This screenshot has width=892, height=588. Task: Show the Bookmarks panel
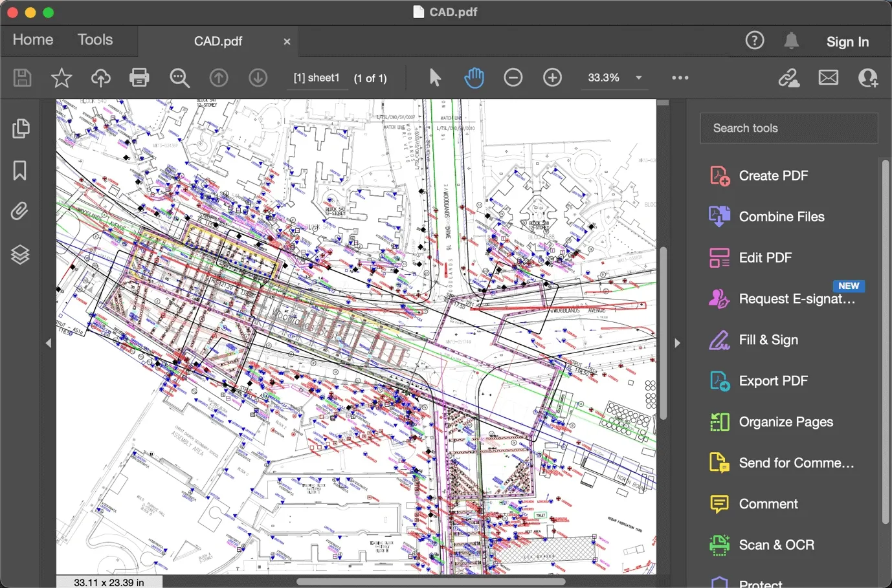(20, 171)
